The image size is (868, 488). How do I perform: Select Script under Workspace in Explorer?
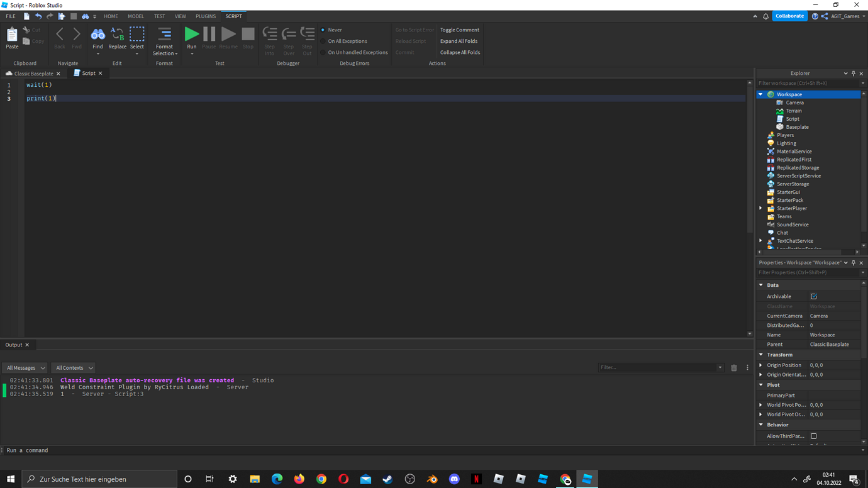[793, 119]
